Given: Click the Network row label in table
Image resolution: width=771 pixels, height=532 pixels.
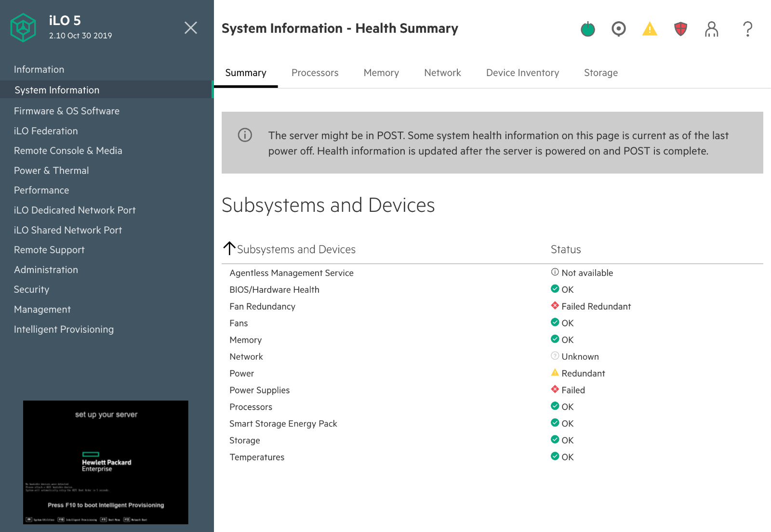Looking at the screenshot, I should [246, 357].
